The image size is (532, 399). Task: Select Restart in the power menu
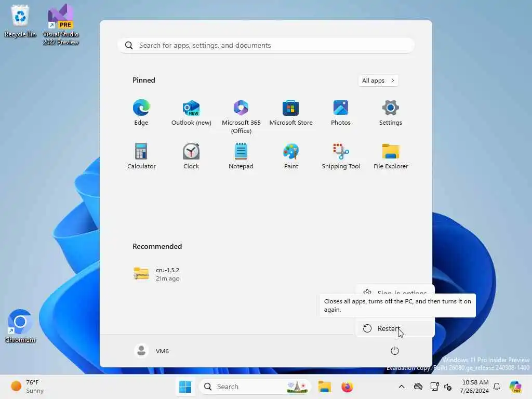coord(395,328)
